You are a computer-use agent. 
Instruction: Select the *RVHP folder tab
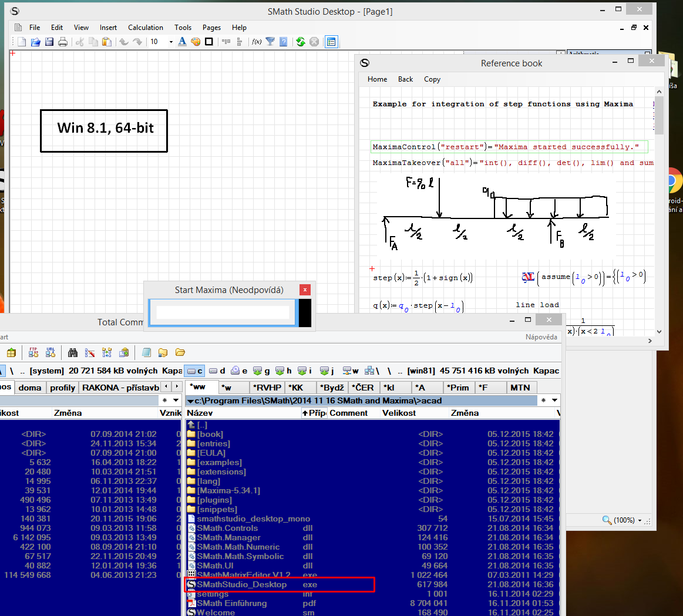point(267,388)
